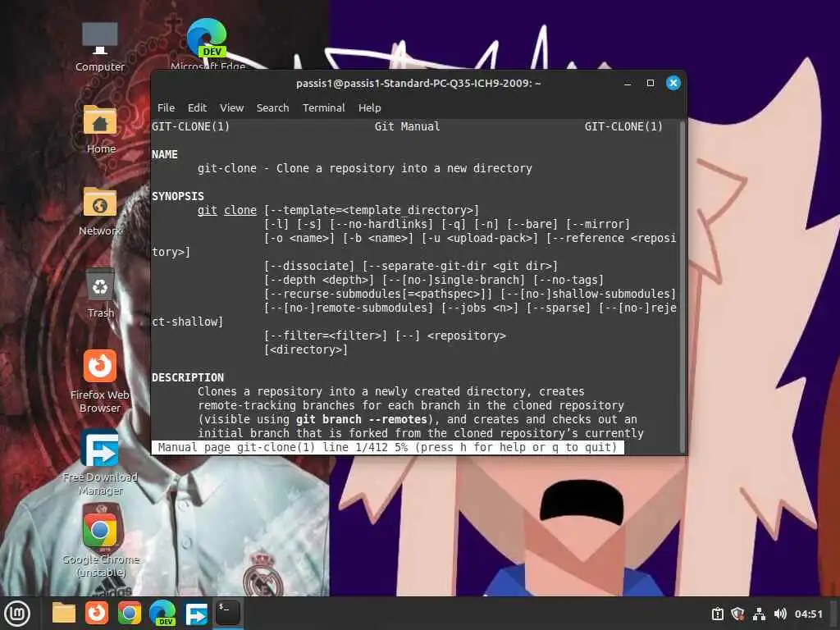Open the Home folder desktop icon
This screenshot has height=630, width=840.
(x=100, y=129)
